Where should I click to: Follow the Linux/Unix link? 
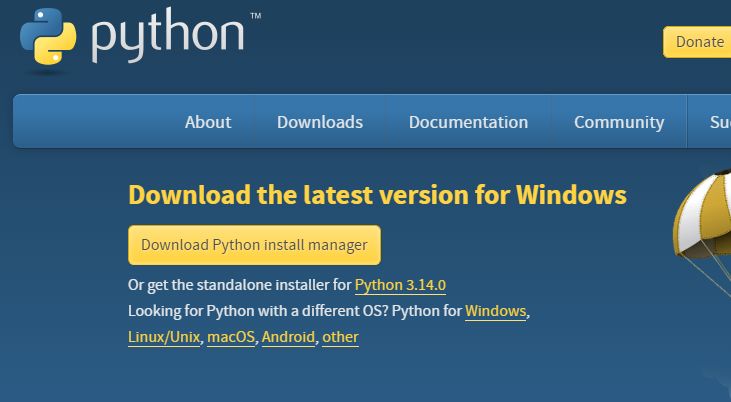point(164,337)
